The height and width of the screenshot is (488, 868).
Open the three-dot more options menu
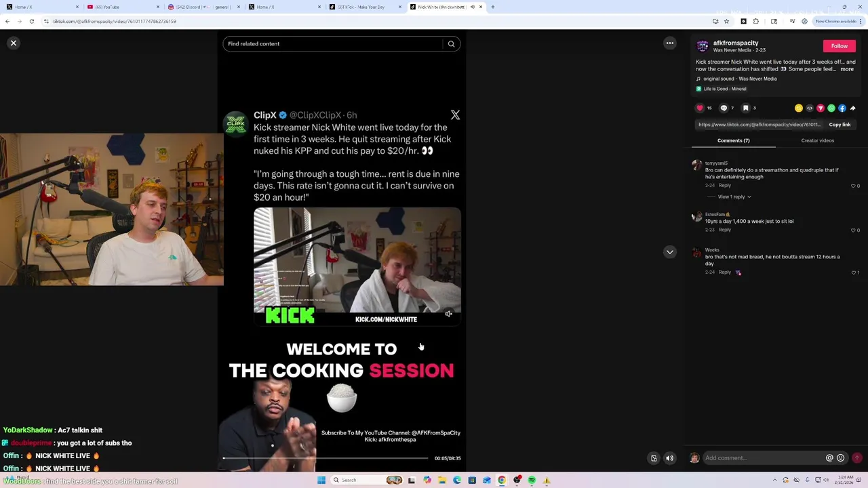pyautogui.click(x=670, y=43)
